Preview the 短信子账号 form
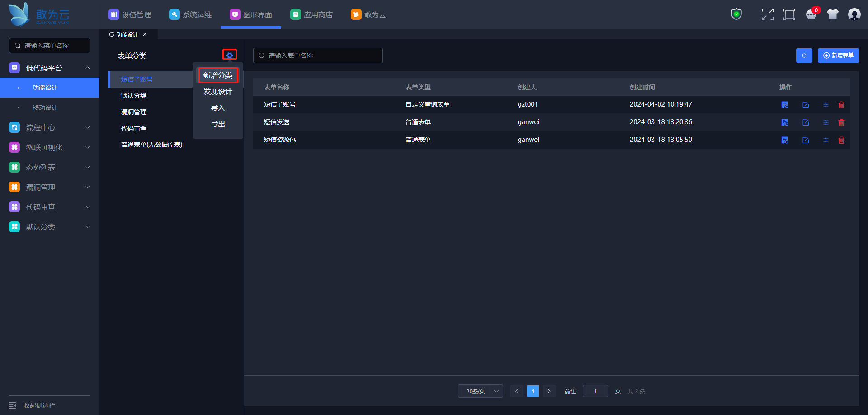The width and height of the screenshot is (868, 415). (x=785, y=105)
